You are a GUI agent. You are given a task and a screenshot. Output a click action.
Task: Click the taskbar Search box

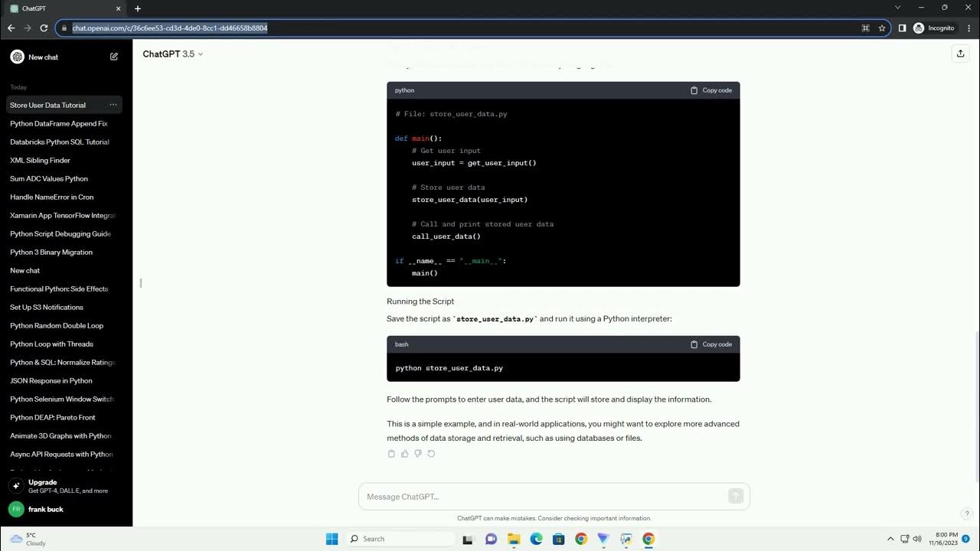(x=400, y=539)
